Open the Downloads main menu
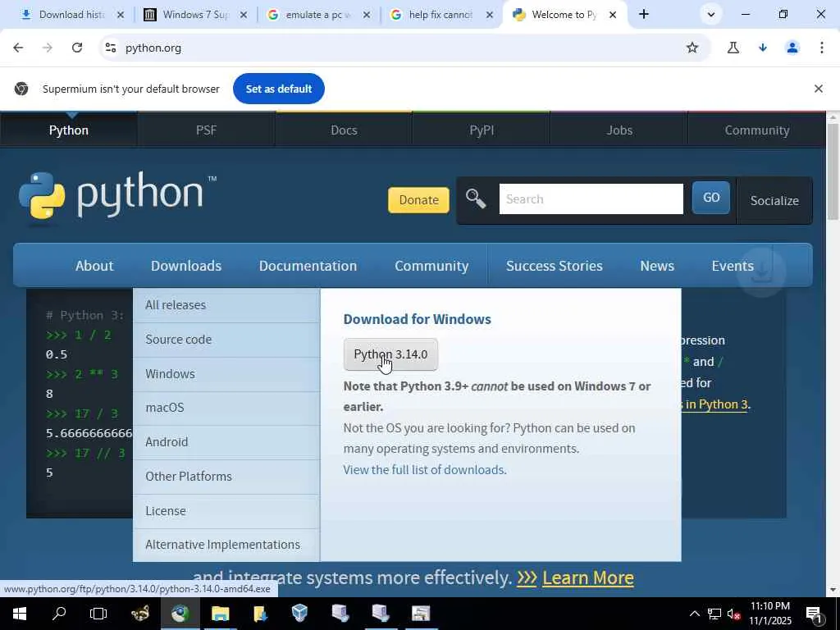This screenshot has width=840, height=630. pyautogui.click(x=186, y=266)
